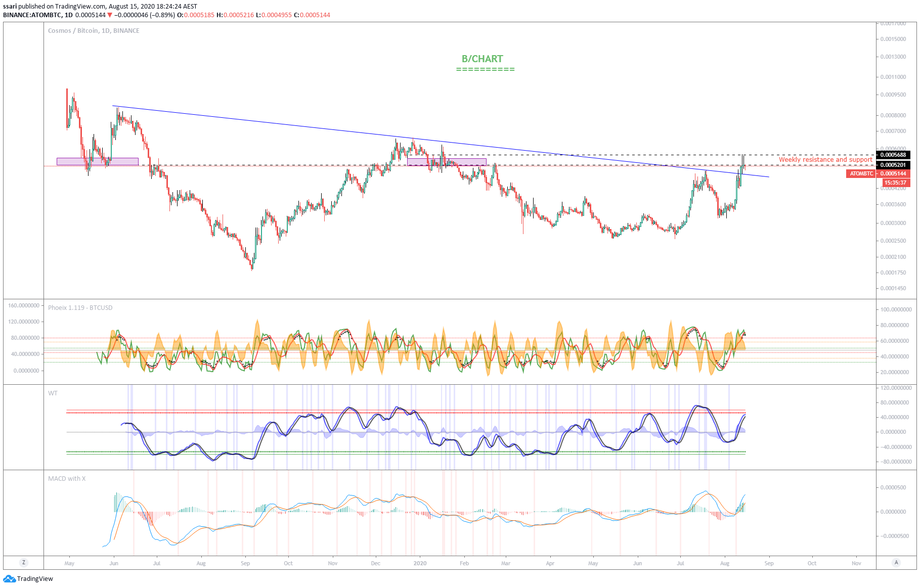The image size is (920, 588).
Task: Click the pink zone rectangle near 2020
Action: 447,162
